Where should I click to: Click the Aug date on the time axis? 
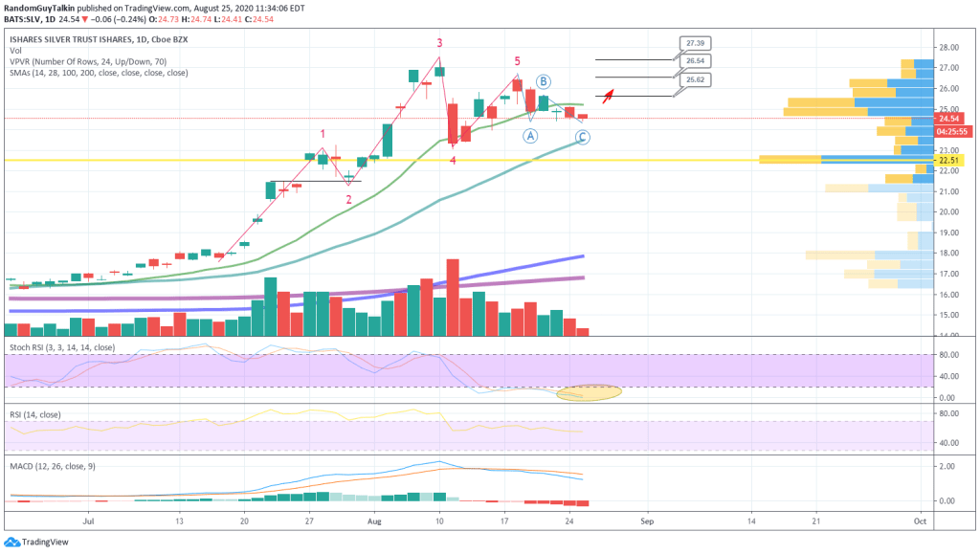coord(375,522)
